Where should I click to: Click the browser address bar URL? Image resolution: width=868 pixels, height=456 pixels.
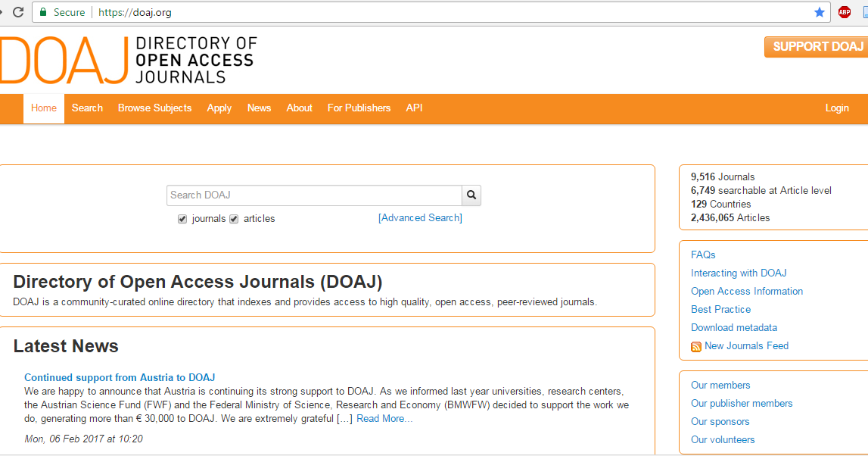(135, 12)
